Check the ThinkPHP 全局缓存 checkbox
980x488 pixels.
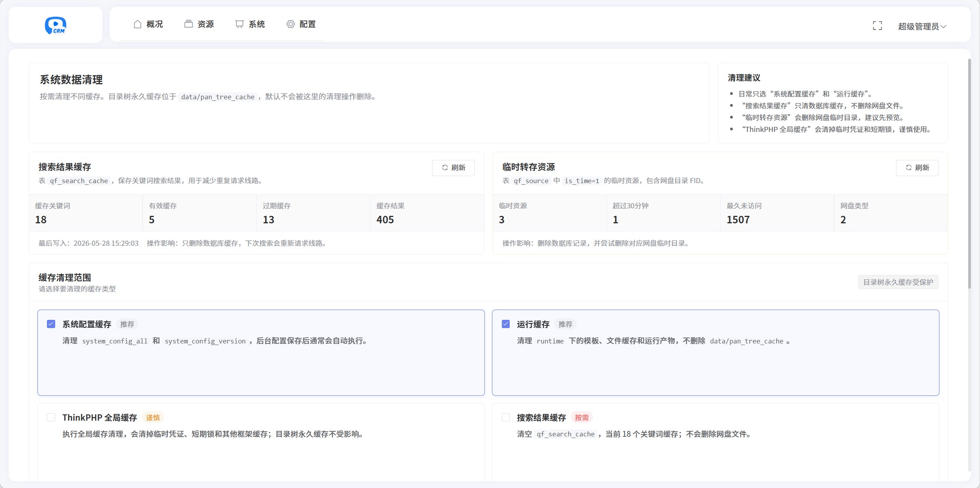point(51,417)
